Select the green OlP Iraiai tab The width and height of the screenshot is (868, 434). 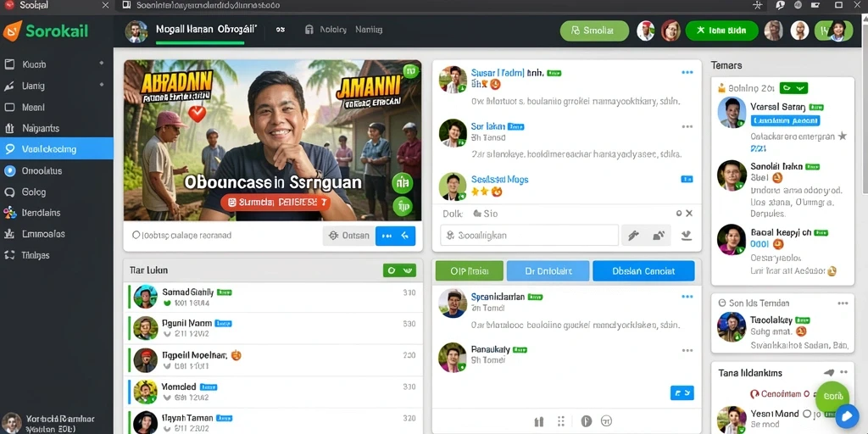click(470, 271)
